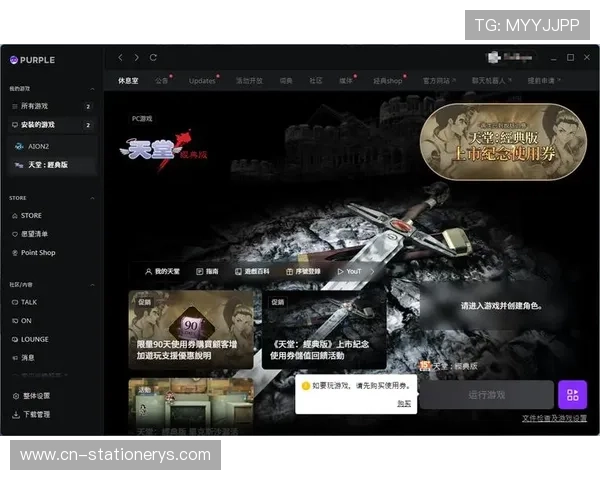
Task: Open 提前申请 external link
Action: click(543, 81)
